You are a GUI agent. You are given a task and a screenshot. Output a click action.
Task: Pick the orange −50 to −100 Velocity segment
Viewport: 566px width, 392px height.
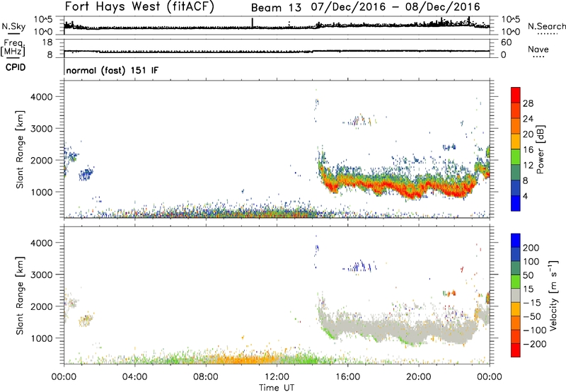(516, 323)
